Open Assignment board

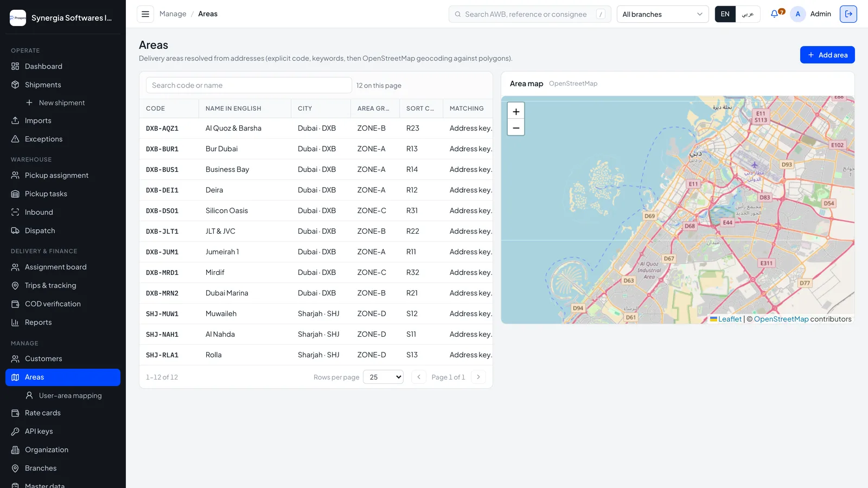[63, 267]
